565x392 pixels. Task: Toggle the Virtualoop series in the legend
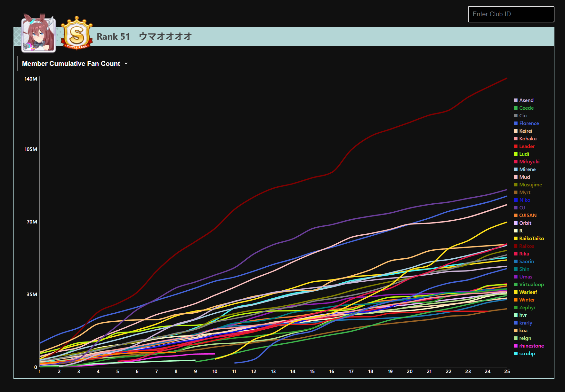pyautogui.click(x=529, y=285)
